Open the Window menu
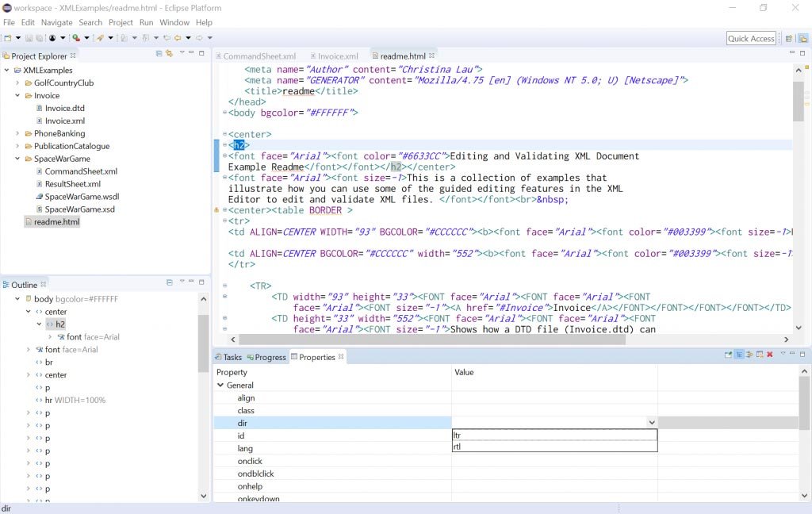The height and width of the screenshot is (514, 812). 174,22
